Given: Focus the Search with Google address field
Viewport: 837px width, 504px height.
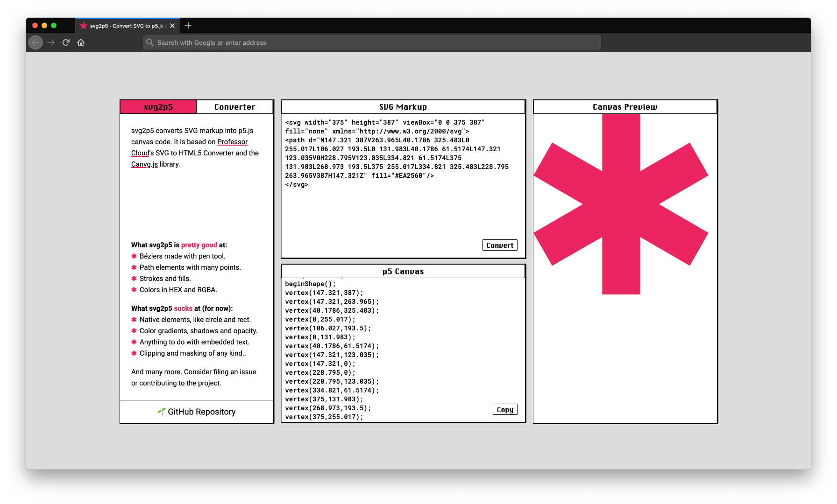Looking at the screenshot, I should (372, 42).
